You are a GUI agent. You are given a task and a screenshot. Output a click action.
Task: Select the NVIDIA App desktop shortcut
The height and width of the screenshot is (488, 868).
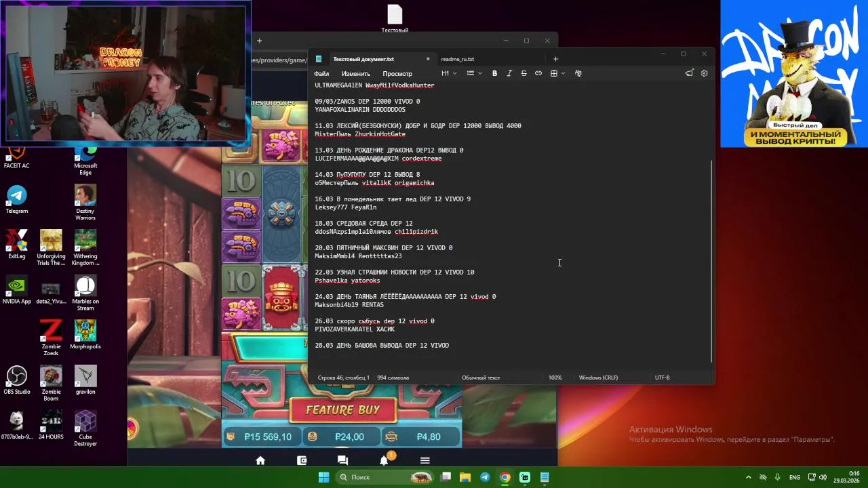[x=17, y=290]
